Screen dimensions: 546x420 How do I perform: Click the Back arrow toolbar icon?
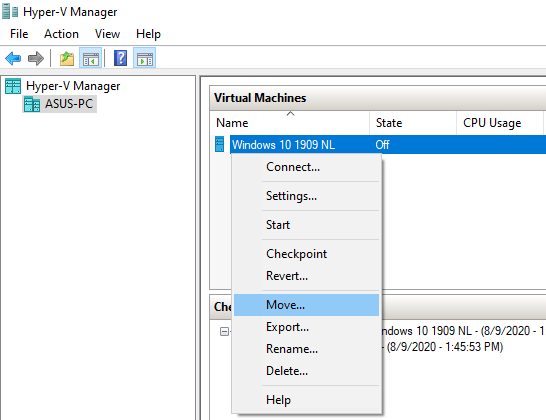(13, 58)
